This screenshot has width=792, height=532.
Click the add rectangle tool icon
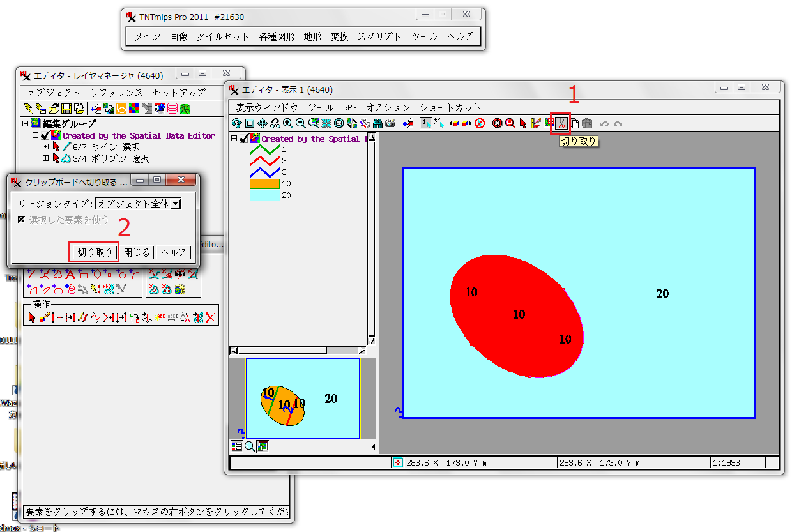point(84,275)
